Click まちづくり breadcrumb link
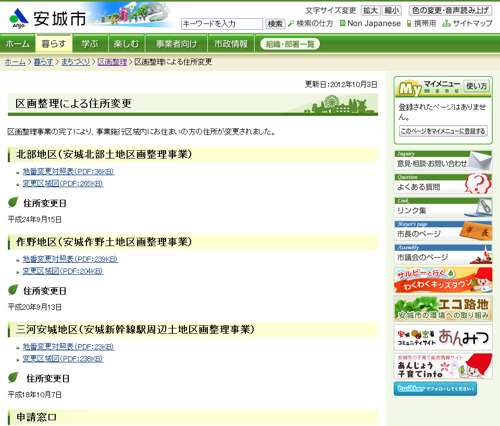The image size is (500, 426). point(76,62)
